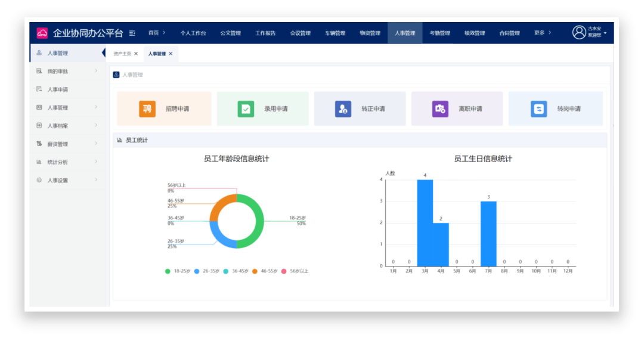Click the 员工年龄段信息统计 chart title
Screen dimensions: 644x341
[x=237, y=159]
